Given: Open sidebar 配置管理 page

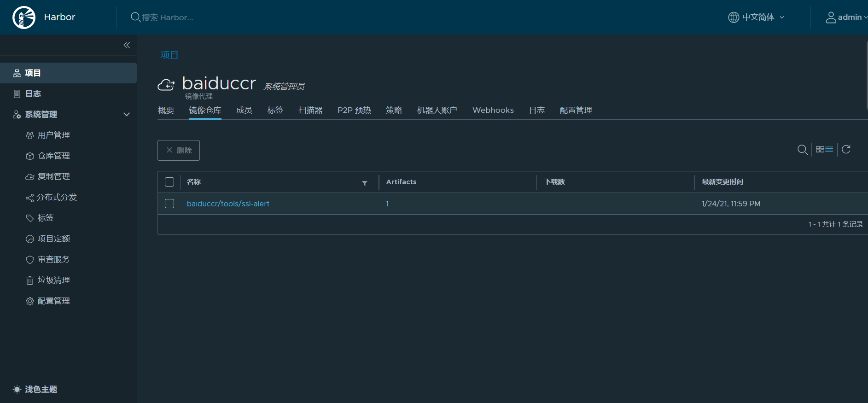Looking at the screenshot, I should 53,301.
